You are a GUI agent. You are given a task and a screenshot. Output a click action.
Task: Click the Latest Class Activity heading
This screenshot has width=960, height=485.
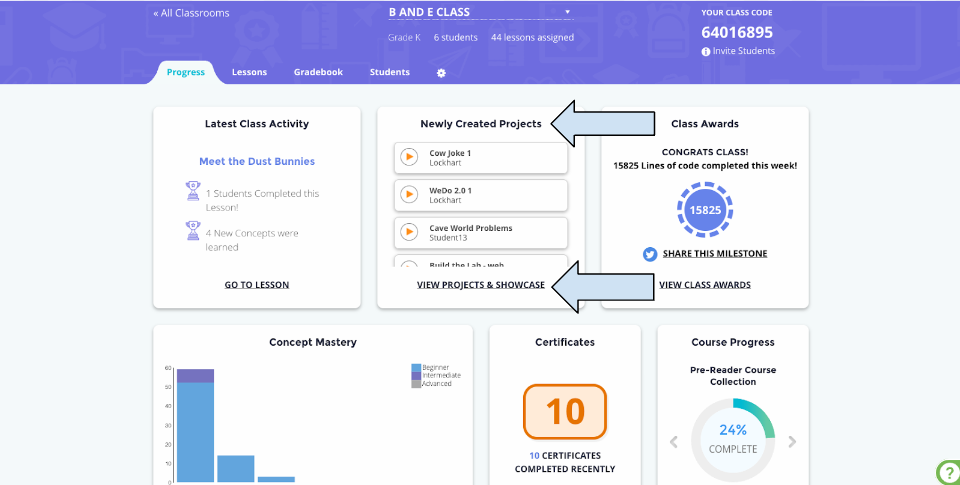(x=257, y=124)
